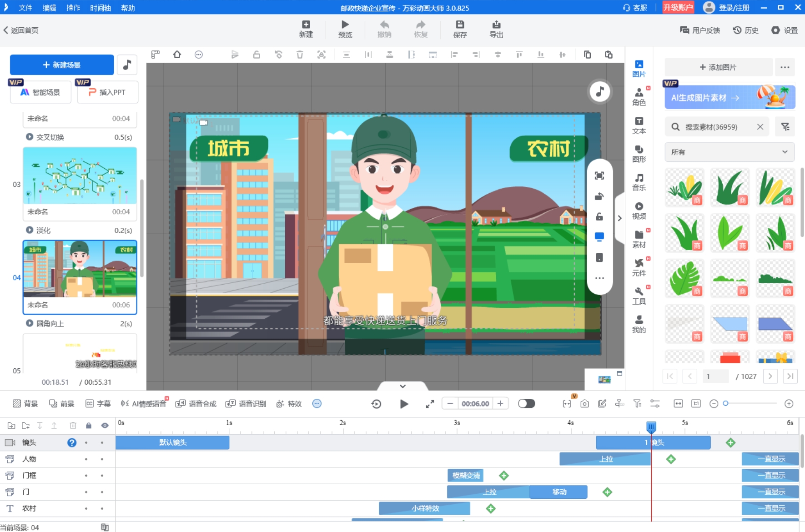The width and height of the screenshot is (805, 532).
Task: Click the timeline zoom slider handle
Action: (726, 403)
